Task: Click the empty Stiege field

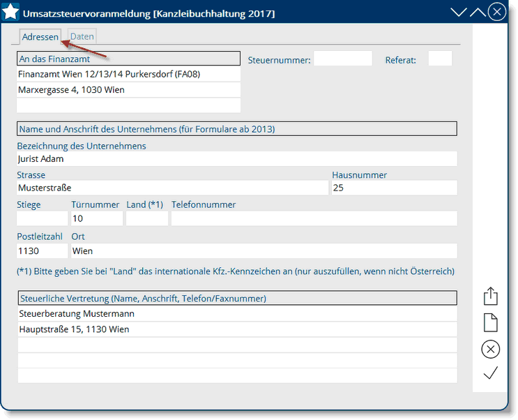Action: coord(42,219)
